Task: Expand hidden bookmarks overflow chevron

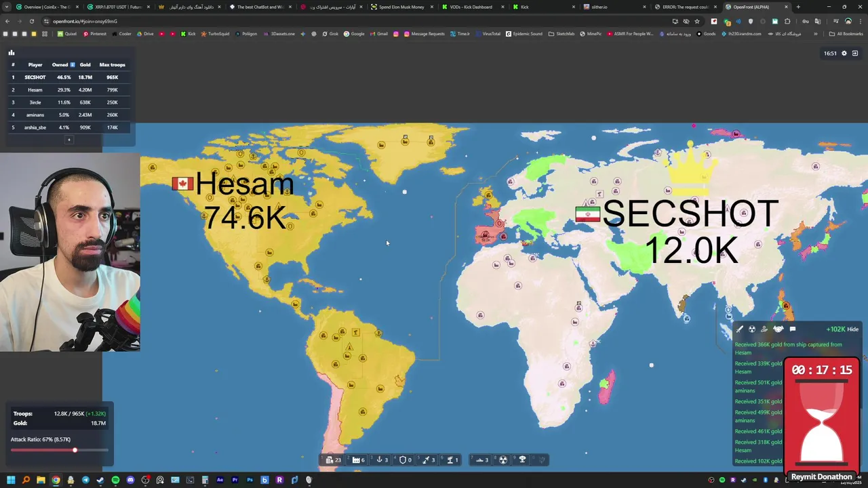Action: [816, 34]
